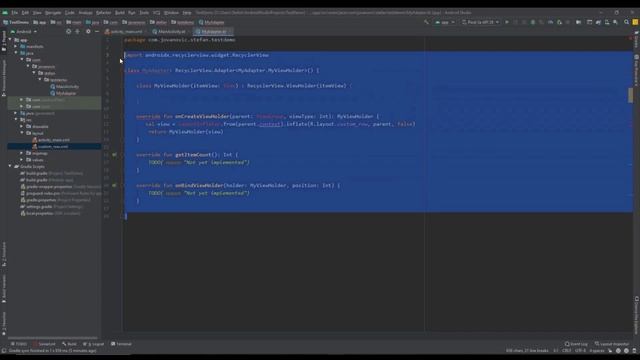This screenshot has width=640, height=360.
Task: Click the Structure side tab
Action: 4,254
